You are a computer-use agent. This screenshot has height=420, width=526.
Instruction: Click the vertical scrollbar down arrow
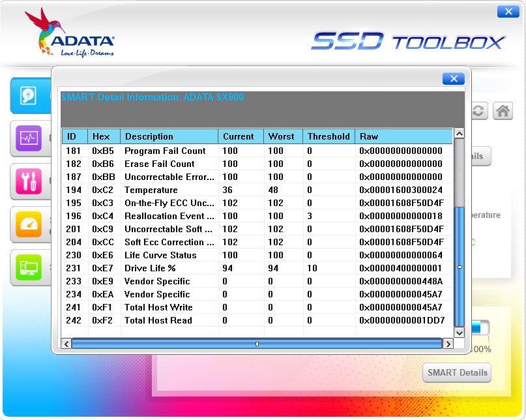click(459, 333)
